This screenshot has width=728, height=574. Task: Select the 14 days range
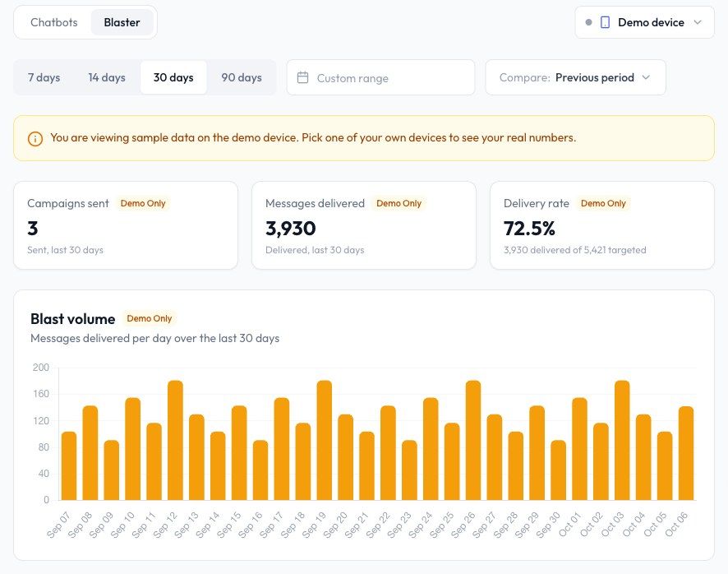click(107, 77)
